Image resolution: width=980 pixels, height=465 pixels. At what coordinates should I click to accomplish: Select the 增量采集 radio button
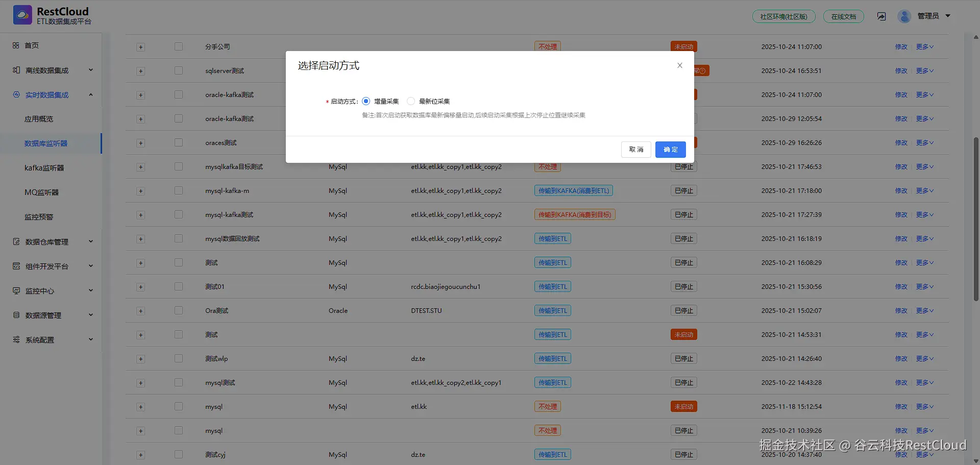coord(365,101)
